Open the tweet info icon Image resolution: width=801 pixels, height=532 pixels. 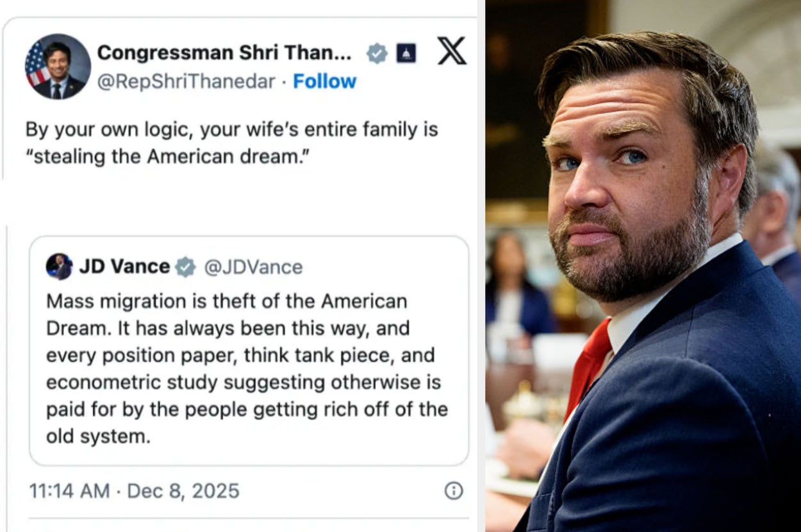pyautogui.click(x=453, y=491)
